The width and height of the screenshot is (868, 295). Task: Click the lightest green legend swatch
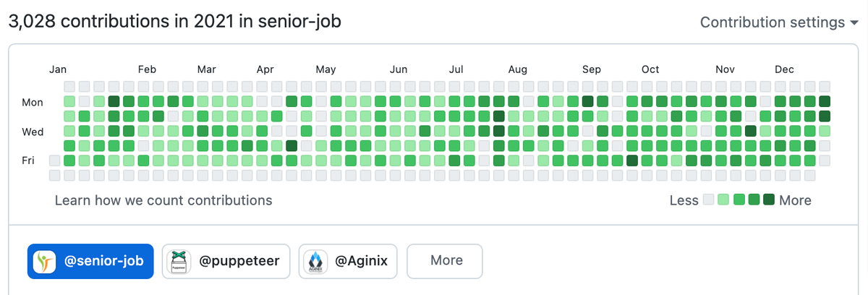(x=723, y=200)
